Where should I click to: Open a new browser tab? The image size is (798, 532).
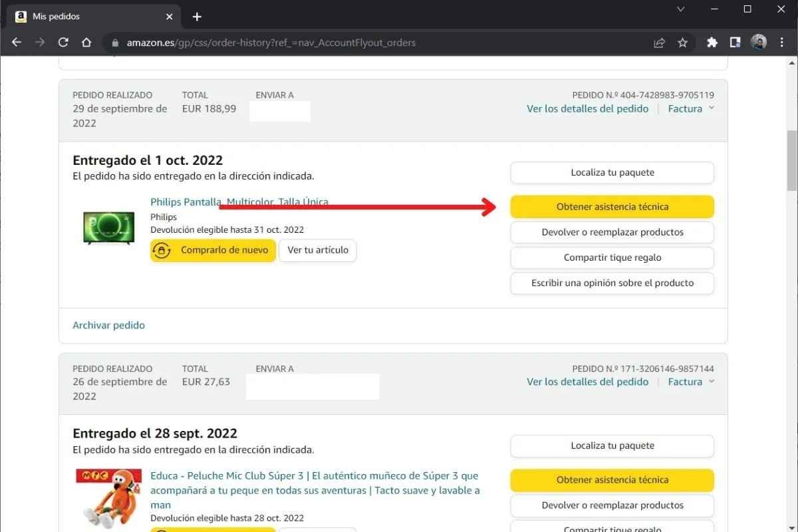click(x=197, y=17)
